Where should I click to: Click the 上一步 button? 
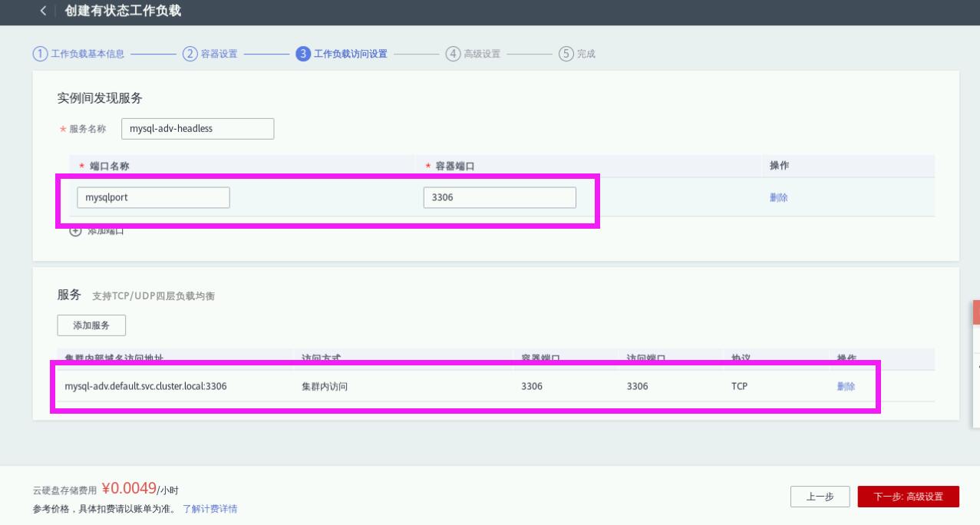(x=820, y=497)
